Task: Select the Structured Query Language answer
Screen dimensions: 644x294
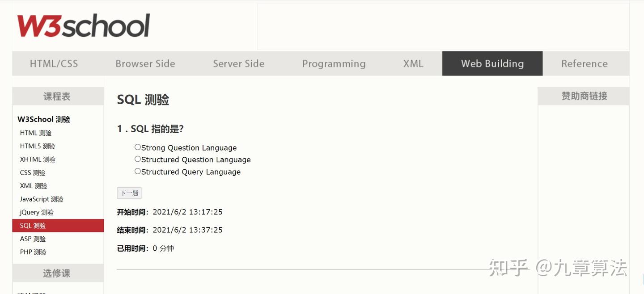Action: point(138,171)
